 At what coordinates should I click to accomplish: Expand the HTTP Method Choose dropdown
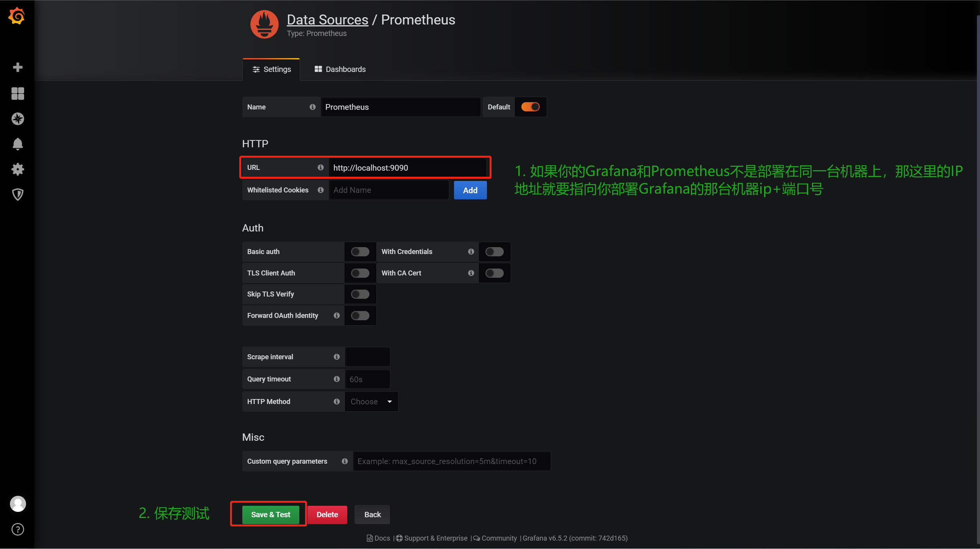pos(371,402)
